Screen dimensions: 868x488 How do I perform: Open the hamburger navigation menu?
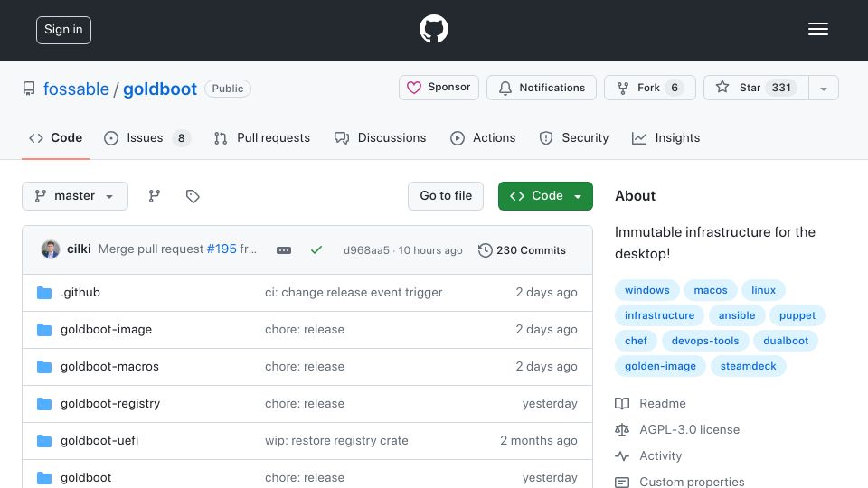click(817, 29)
